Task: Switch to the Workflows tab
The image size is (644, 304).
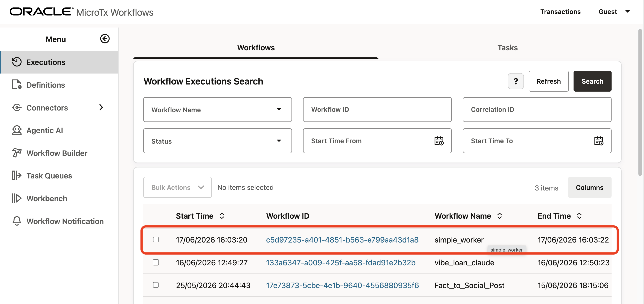Action: point(256,48)
